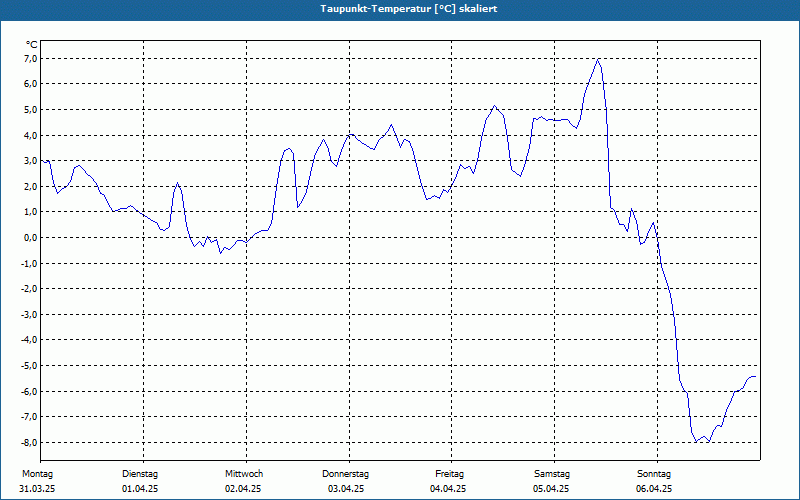Click the Montag day label

[38, 474]
